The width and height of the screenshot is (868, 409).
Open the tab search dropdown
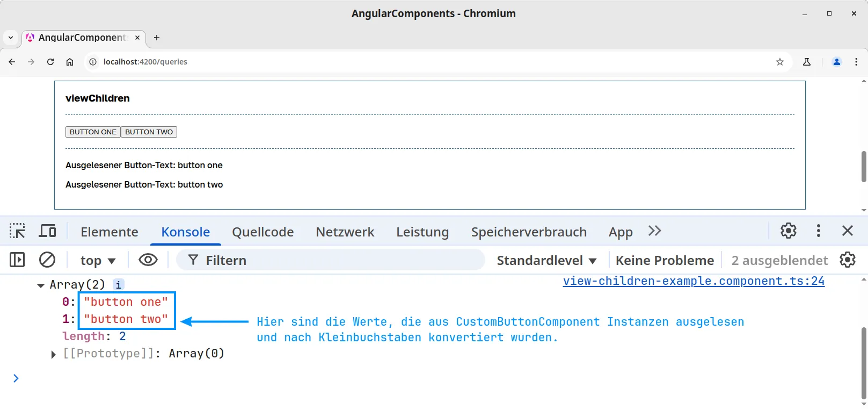coord(11,38)
